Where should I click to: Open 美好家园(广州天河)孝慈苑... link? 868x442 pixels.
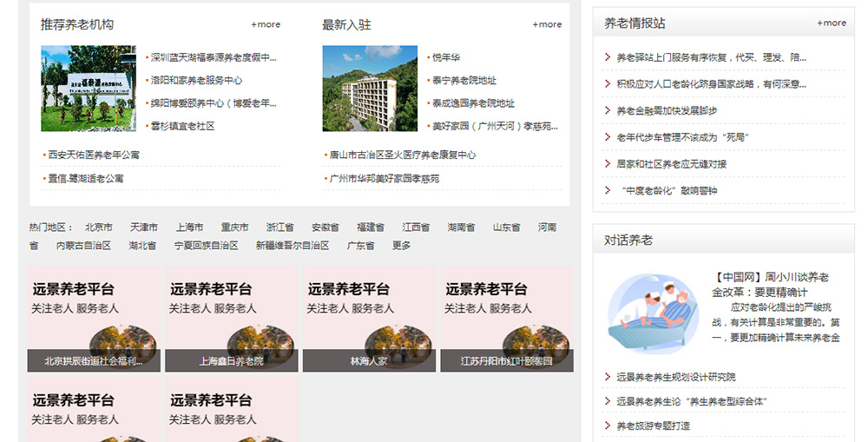pyautogui.click(x=495, y=126)
